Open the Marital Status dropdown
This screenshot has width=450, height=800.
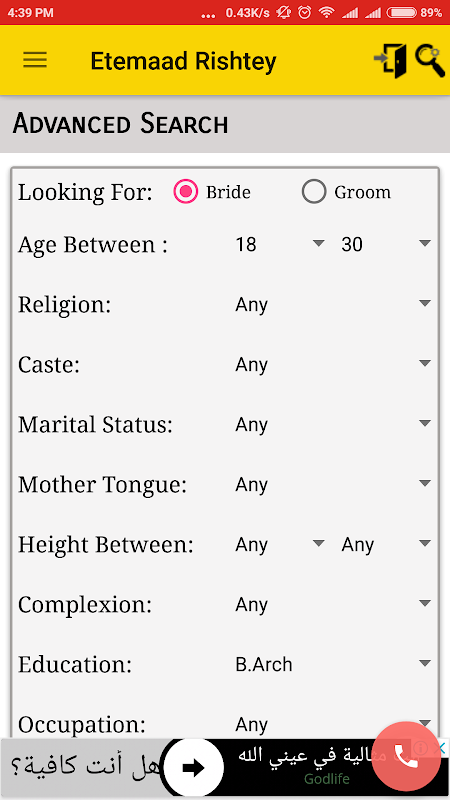333,424
